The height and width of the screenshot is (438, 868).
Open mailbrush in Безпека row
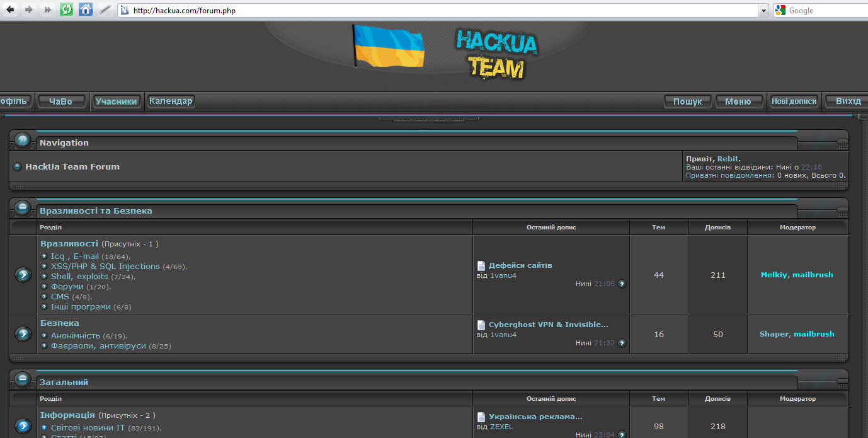tap(814, 334)
